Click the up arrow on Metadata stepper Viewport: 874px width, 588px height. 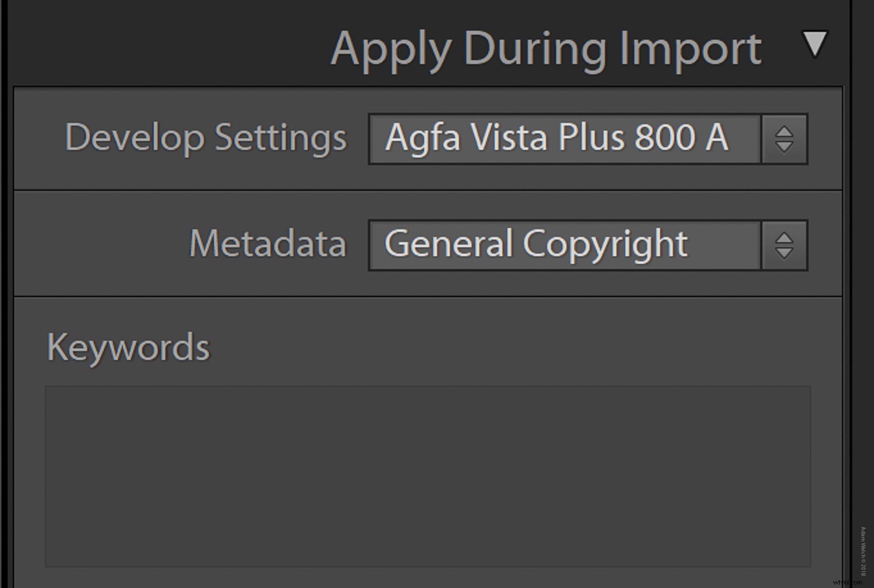[784, 239]
